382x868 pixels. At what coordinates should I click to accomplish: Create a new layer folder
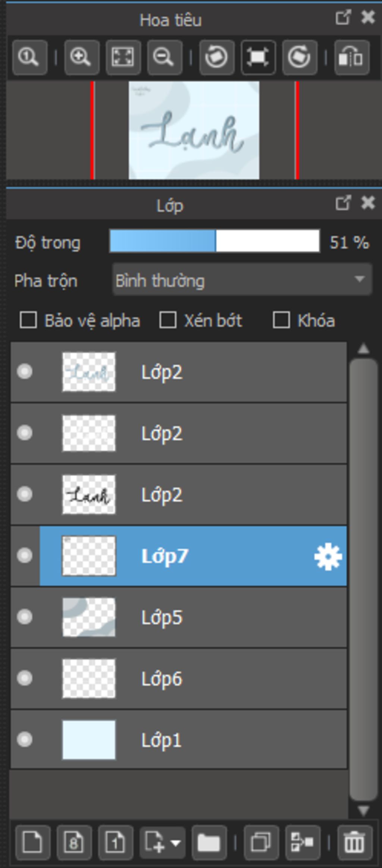209,842
